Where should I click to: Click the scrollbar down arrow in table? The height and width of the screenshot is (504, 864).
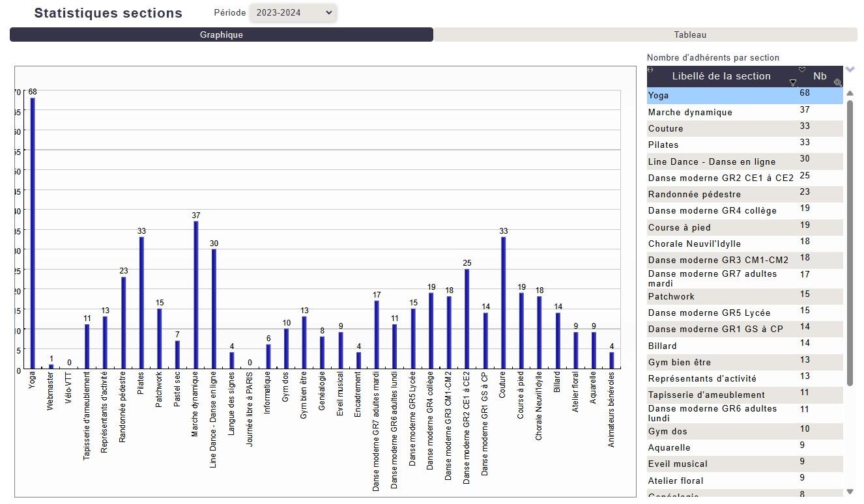pyautogui.click(x=850, y=492)
